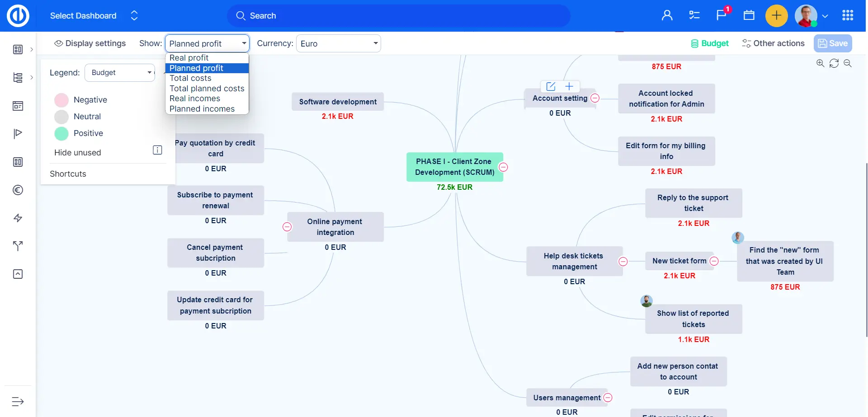
Task: Click the Save button
Action: click(x=833, y=43)
